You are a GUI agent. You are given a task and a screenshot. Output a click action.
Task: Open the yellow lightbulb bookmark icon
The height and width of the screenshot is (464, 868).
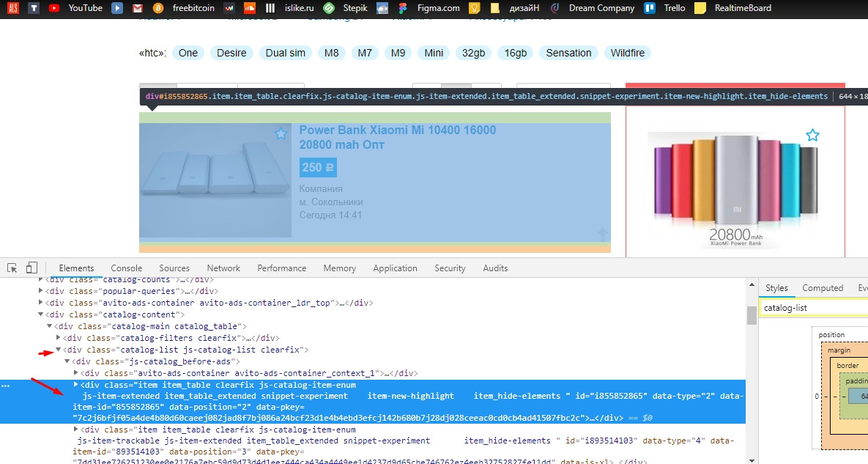tap(475, 8)
